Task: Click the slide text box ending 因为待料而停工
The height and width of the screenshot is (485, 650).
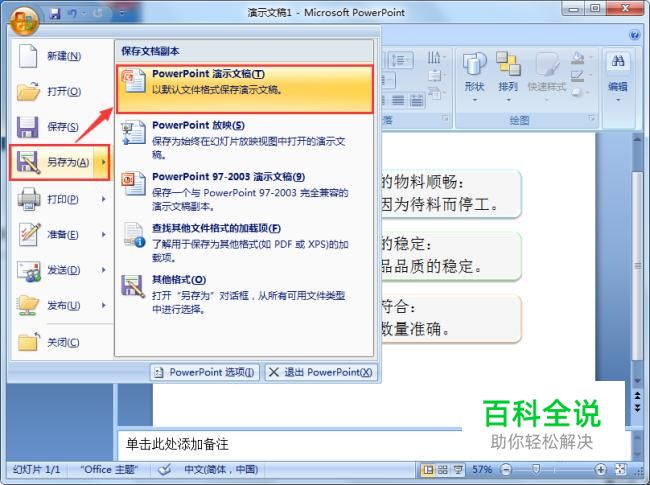Action: coord(451,194)
